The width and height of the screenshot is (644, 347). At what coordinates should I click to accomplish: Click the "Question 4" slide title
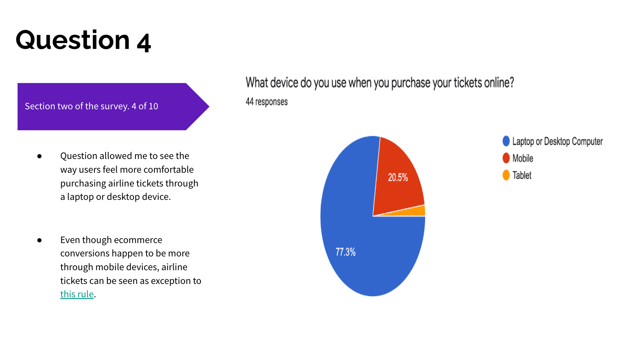pos(83,41)
